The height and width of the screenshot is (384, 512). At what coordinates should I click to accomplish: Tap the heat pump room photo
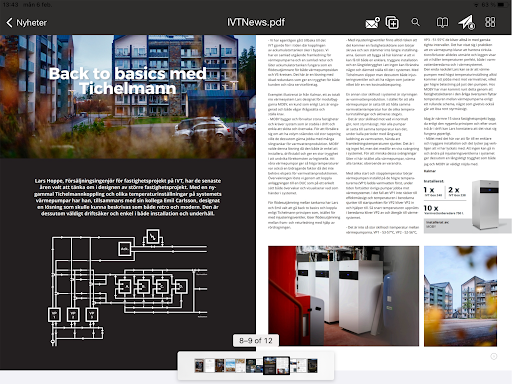(343, 296)
